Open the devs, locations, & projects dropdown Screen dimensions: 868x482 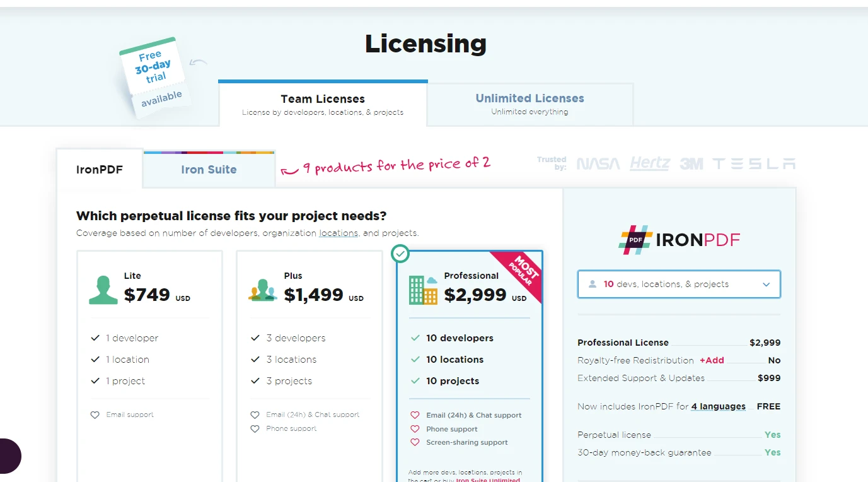pos(679,284)
